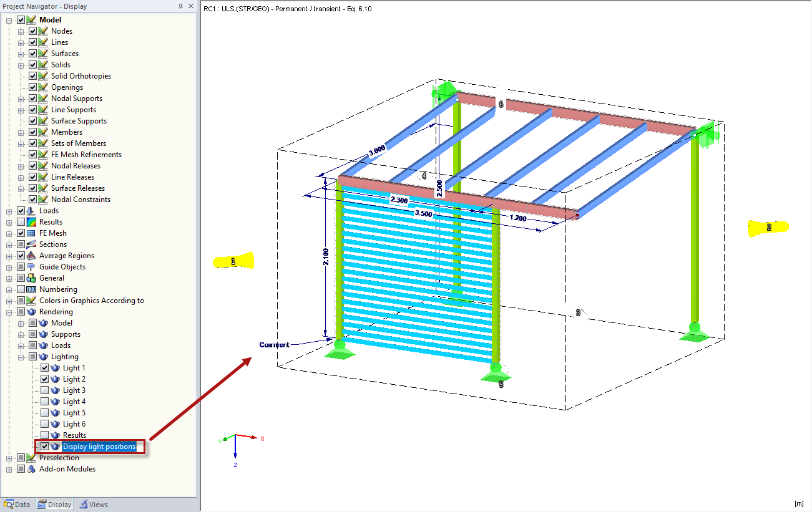The width and height of the screenshot is (812, 512).
Task: Disable the Light 1 checkbox
Action: pyautogui.click(x=44, y=368)
